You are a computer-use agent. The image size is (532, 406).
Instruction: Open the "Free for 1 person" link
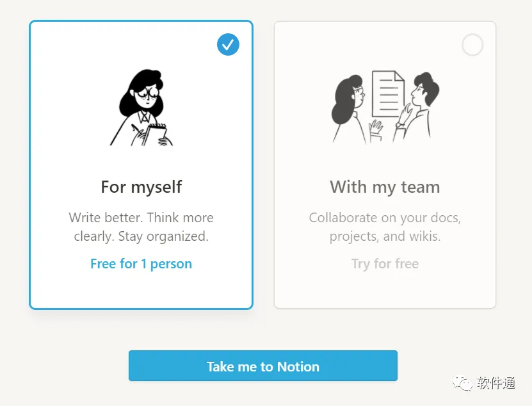pos(141,264)
